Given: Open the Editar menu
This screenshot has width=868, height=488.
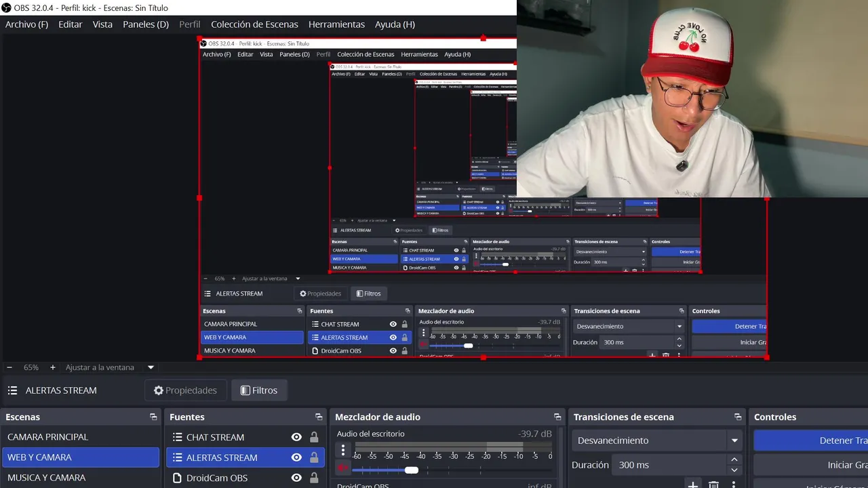Looking at the screenshot, I should (x=70, y=24).
